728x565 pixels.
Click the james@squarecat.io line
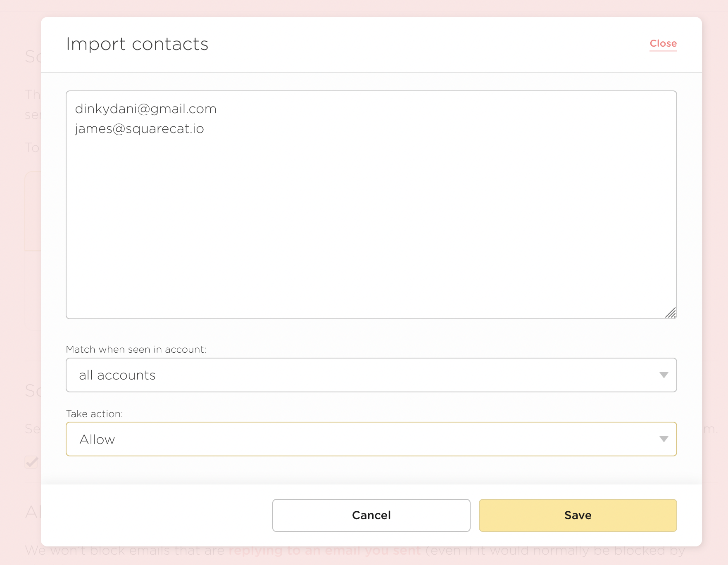(x=139, y=129)
